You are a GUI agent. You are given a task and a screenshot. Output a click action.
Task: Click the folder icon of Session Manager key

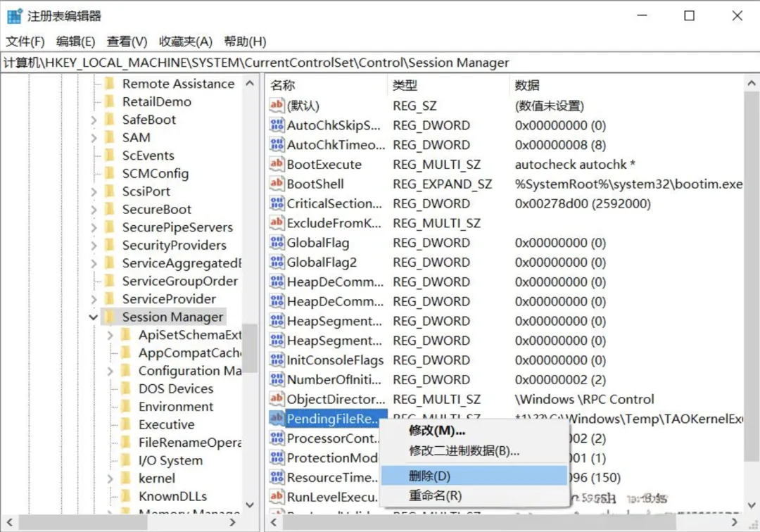(110, 317)
